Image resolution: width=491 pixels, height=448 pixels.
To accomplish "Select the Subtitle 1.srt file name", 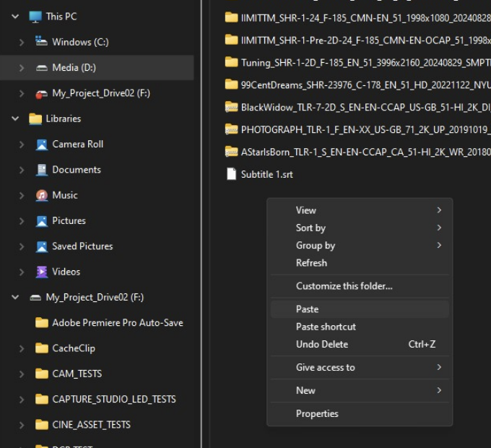I will (266, 174).
